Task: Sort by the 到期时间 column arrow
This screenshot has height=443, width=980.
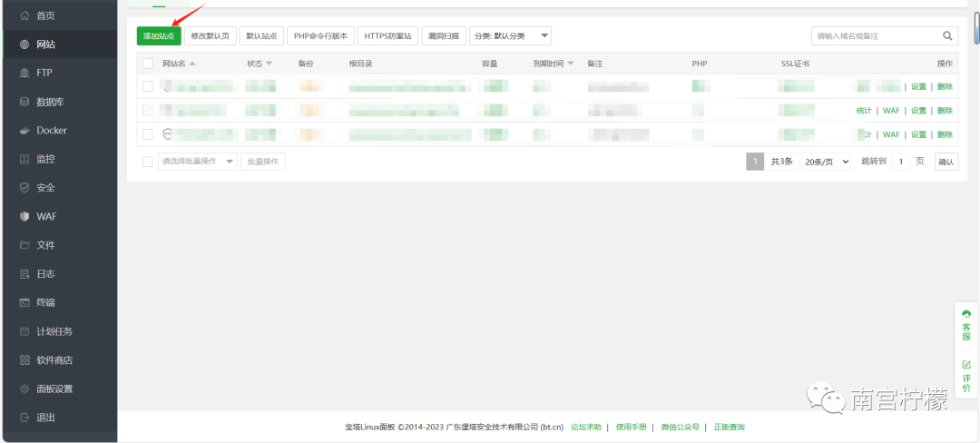Action: tap(570, 64)
